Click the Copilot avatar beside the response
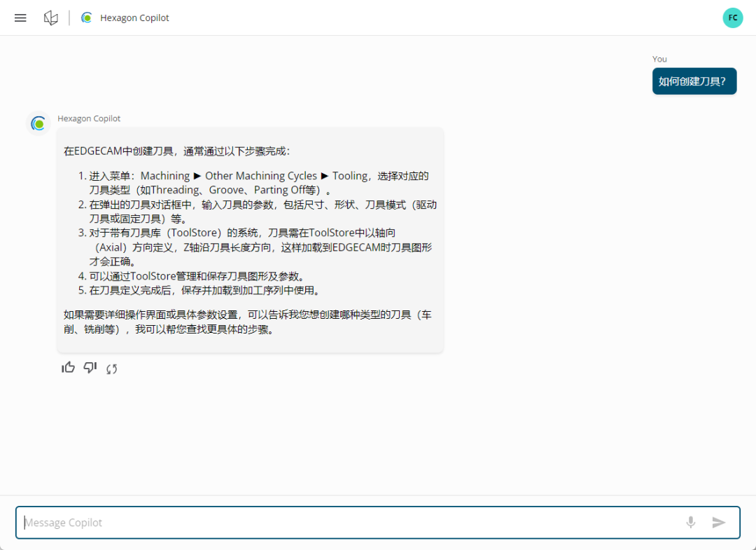 point(38,123)
